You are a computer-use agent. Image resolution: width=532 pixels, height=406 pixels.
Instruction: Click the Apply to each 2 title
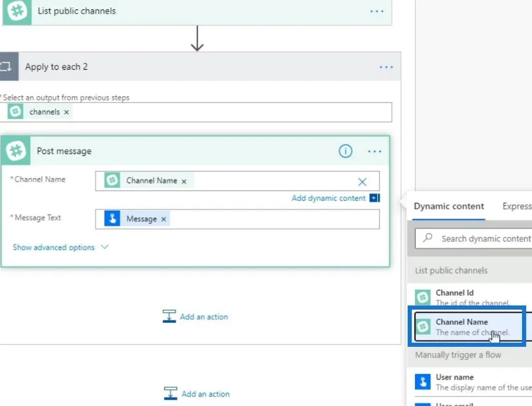[x=57, y=66]
